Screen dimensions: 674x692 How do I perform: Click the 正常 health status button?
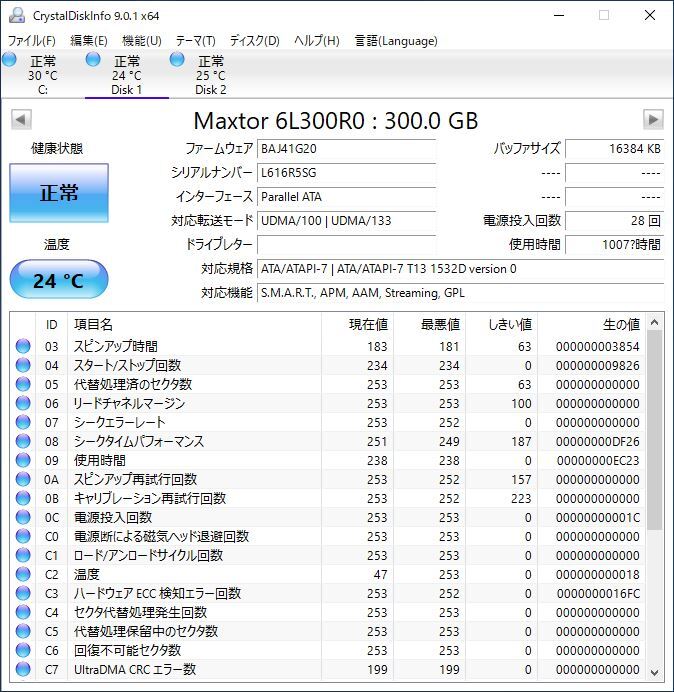[59, 193]
